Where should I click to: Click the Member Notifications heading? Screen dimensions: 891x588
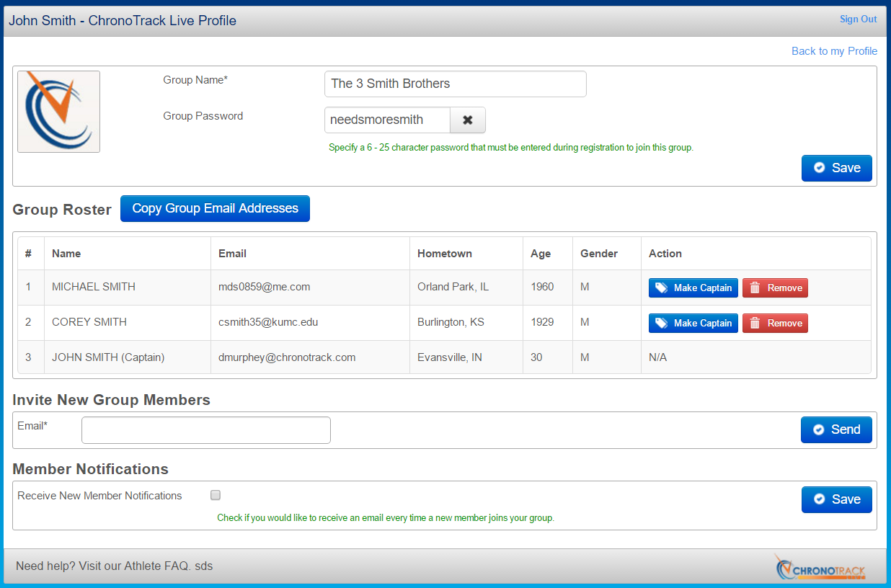90,469
